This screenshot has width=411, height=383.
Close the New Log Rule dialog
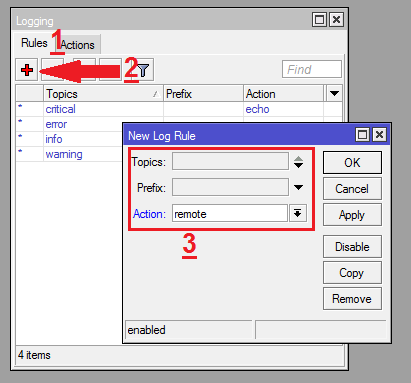pyautogui.click(x=379, y=135)
